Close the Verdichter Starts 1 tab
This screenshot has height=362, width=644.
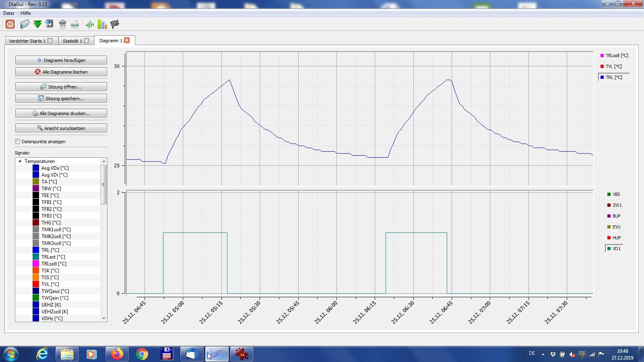[x=50, y=41]
